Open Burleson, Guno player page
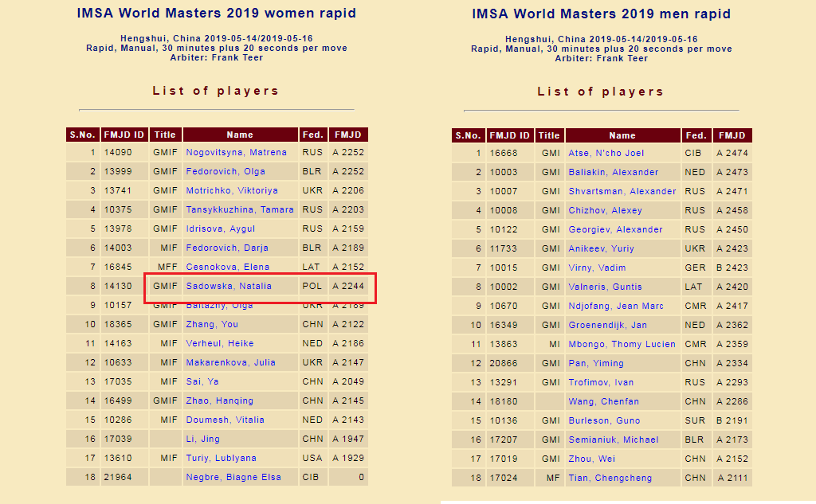The height and width of the screenshot is (504, 816). (605, 420)
